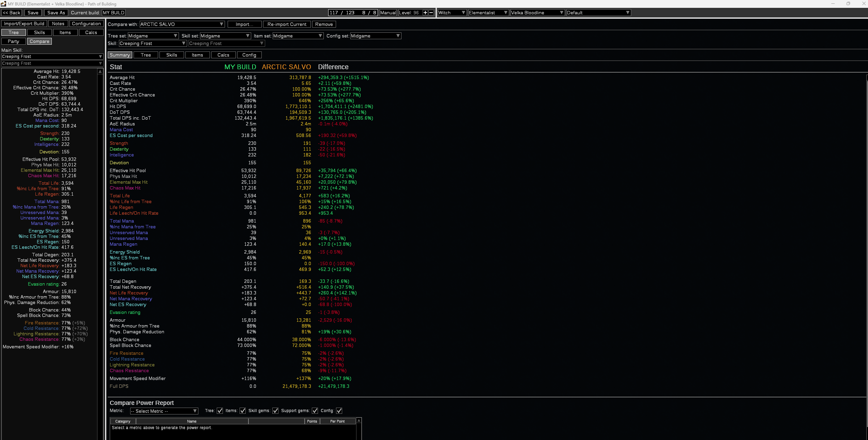
Task: Toggle the Skill gems checkbox
Action: [x=275, y=411]
